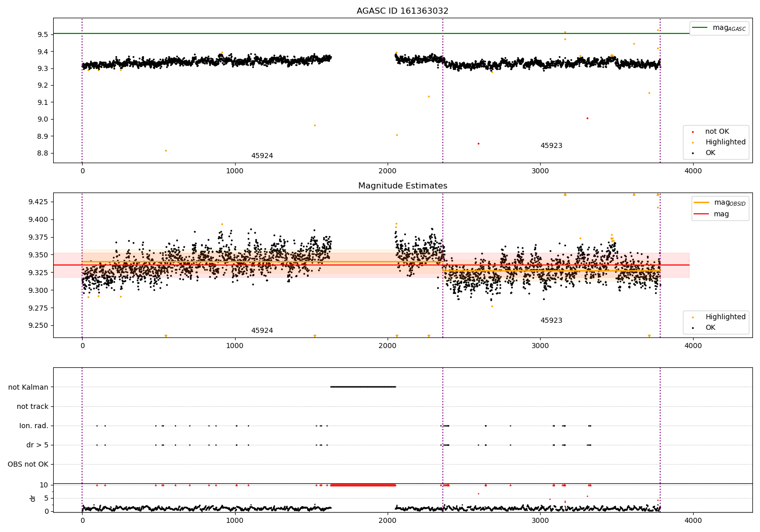Click the 4000 x-axis tick of Magnitude Estimates plot

[x=693, y=346]
